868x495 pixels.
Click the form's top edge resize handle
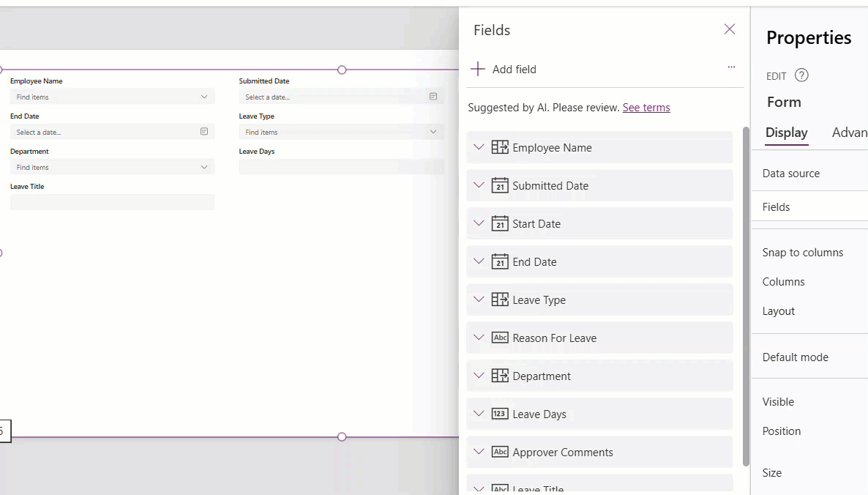tap(342, 70)
